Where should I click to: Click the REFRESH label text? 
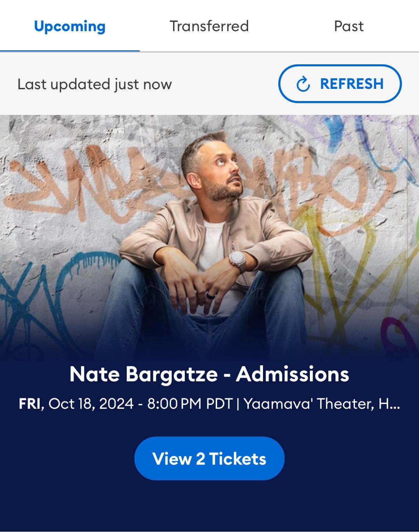(352, 84)
